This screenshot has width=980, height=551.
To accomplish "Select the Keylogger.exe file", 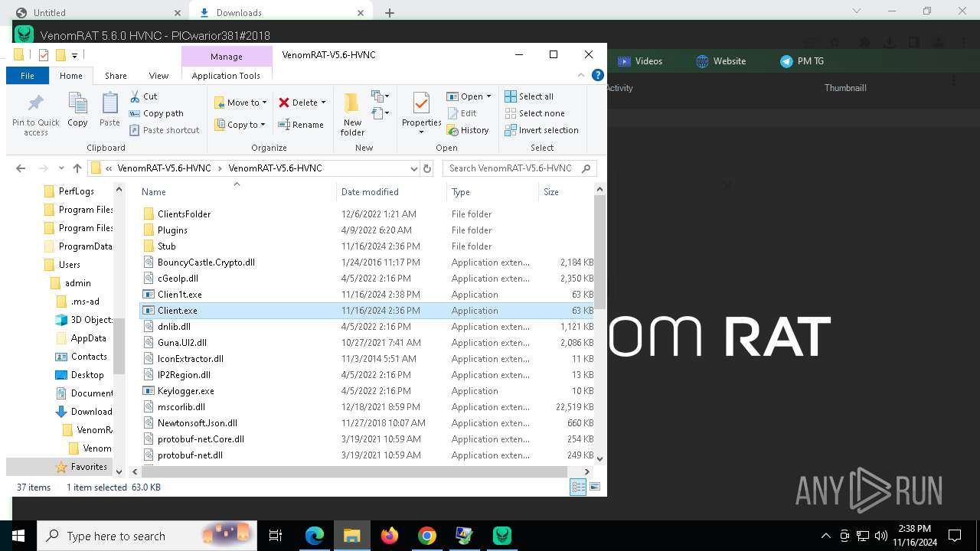I will [186, 391].
